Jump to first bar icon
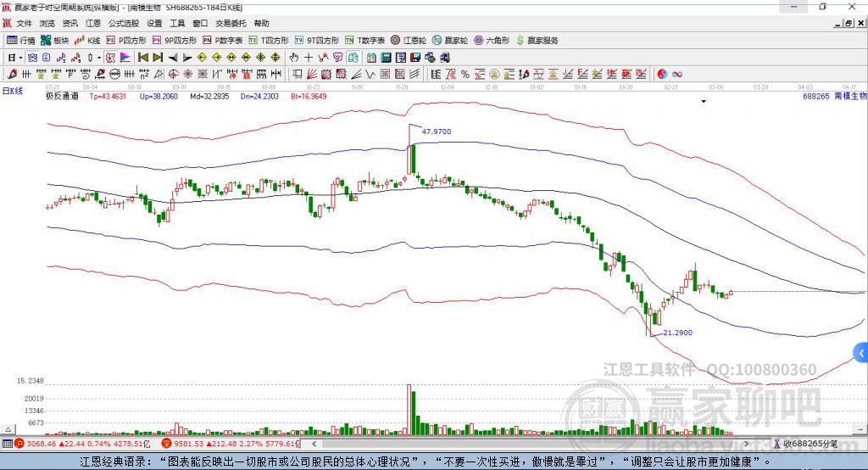This screenshot has width=868, height=470. point(142,58)
